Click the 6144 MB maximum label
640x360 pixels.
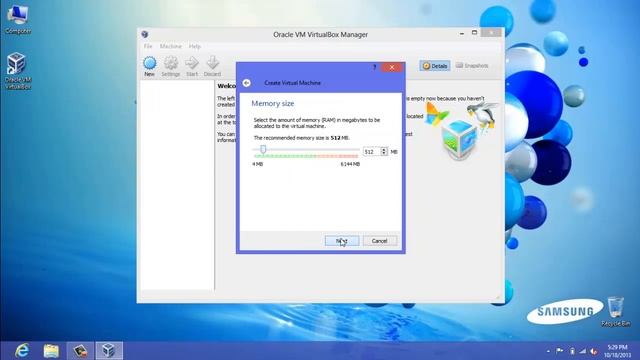(350, 164)
